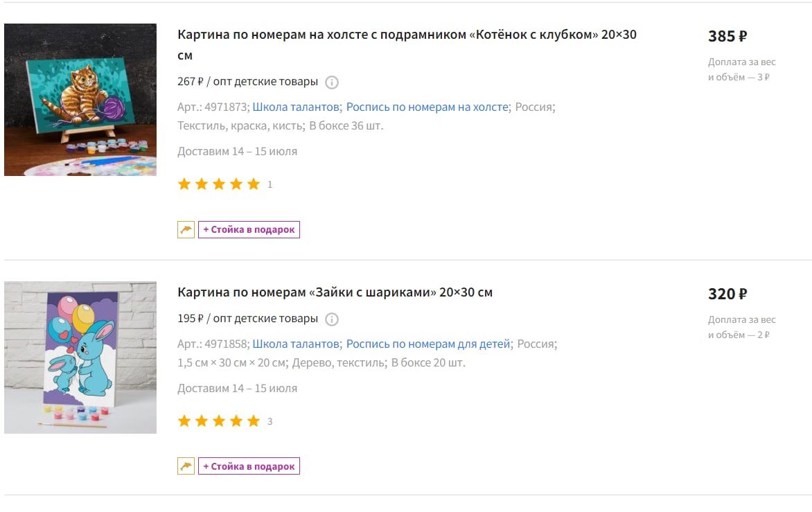Open Школа талантов brand link for kitten item
Viewport: 812px width, 512px height.
pyautogui.click(x=296, y=107)
